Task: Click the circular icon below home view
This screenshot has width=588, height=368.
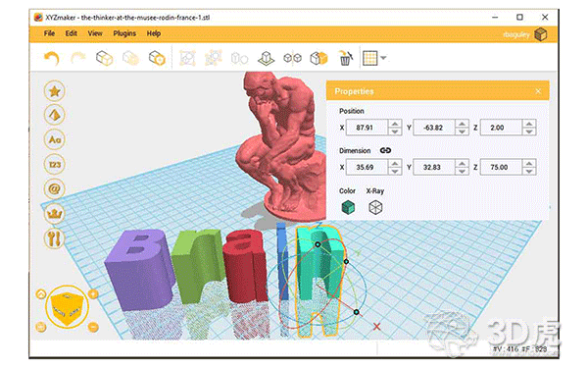Action: [41, 328]
